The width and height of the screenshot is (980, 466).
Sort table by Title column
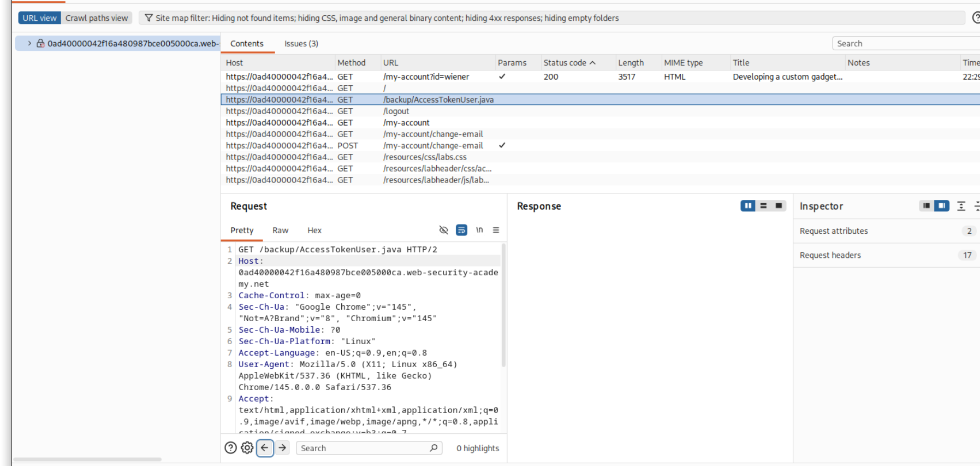pyautogui.click(x=787, y=63)
